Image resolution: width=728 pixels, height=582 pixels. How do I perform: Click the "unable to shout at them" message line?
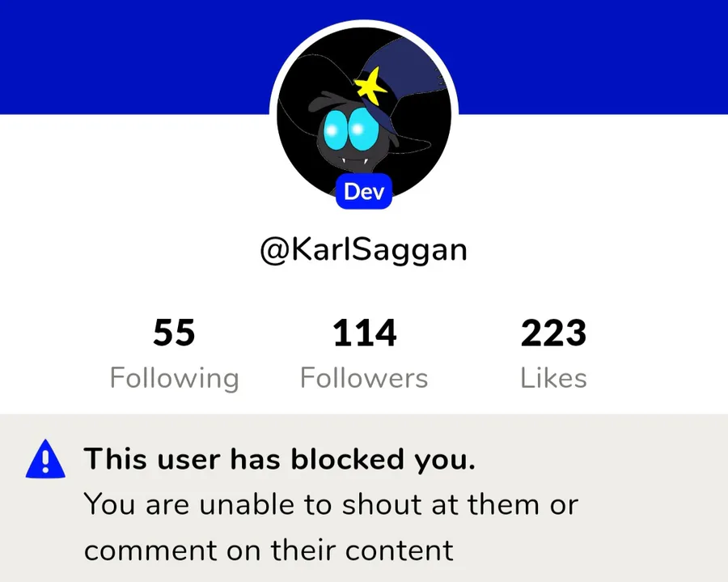point(331,504)
